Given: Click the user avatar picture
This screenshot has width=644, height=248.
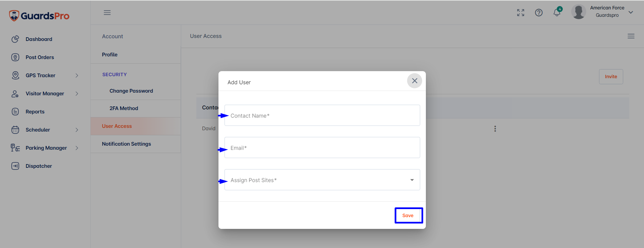Looking at the screenshot, I should (579, 12).
